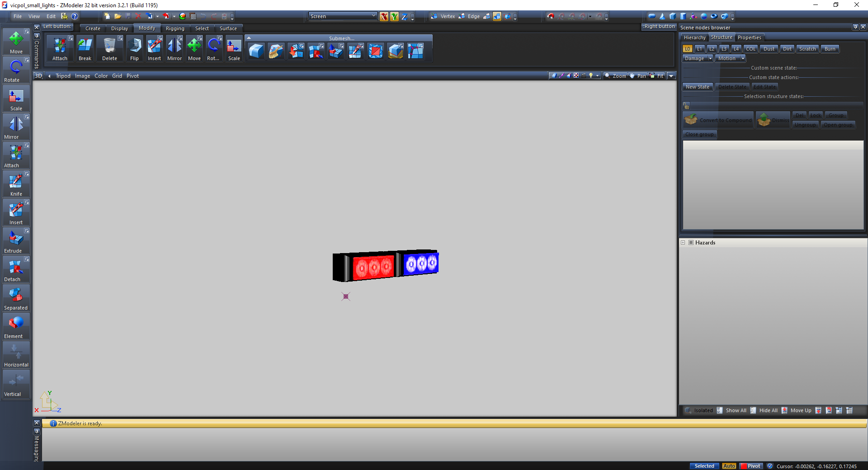Screen dimensions: 868x470
Task: Click the New State button
Action: click(x=697, y=87)
